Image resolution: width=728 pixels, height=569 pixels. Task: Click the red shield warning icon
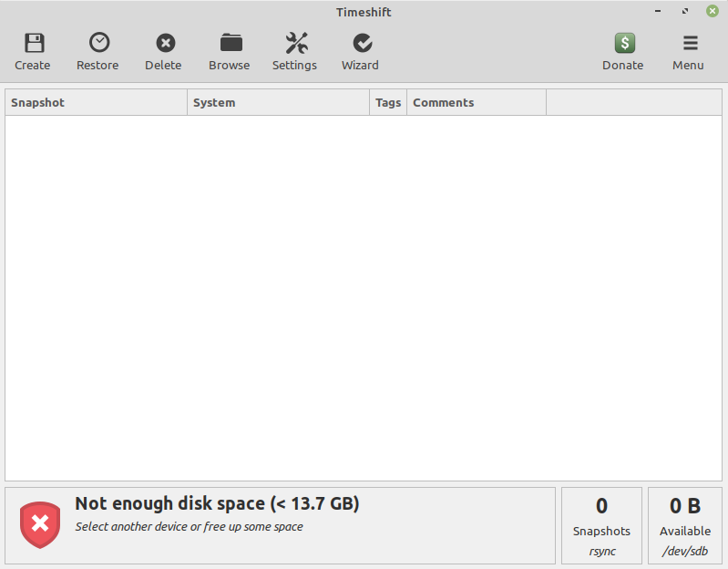click(40, 525)
